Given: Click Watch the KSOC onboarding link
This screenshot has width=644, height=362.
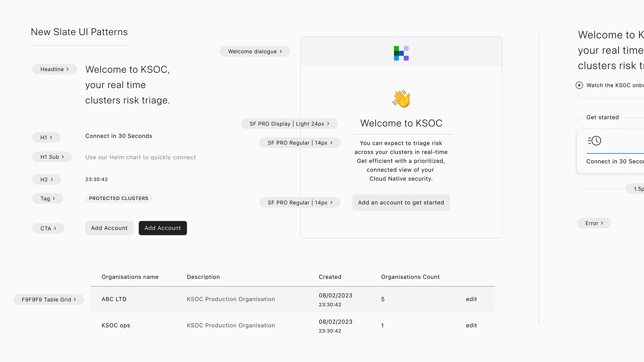Looking at the screenshot, I should 615,85.
